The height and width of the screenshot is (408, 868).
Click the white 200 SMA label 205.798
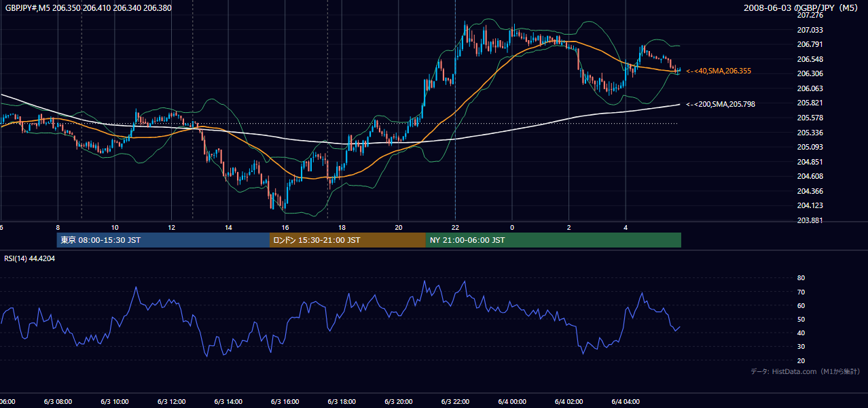(x=721, y=104)
